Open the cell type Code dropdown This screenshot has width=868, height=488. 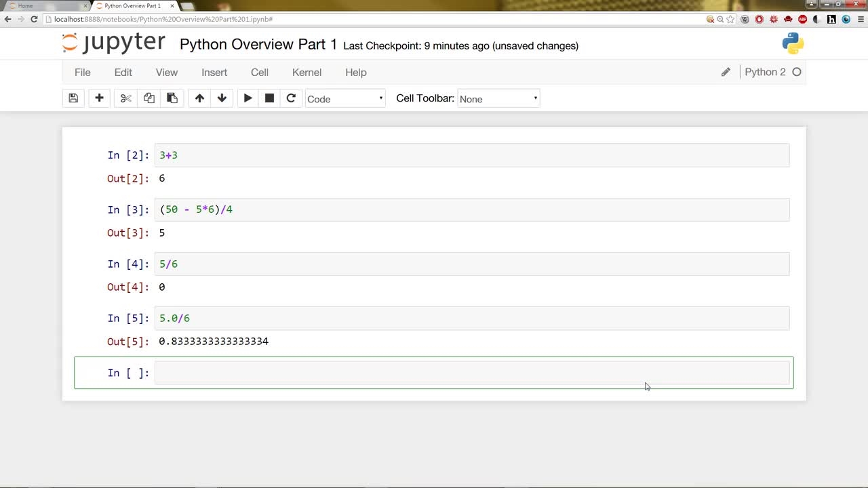(x=345, y=99)
